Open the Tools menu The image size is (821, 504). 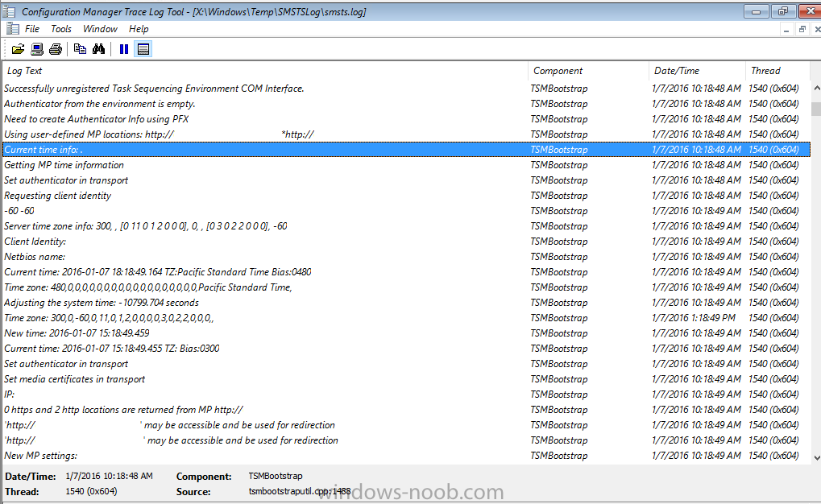click(61, 29)
